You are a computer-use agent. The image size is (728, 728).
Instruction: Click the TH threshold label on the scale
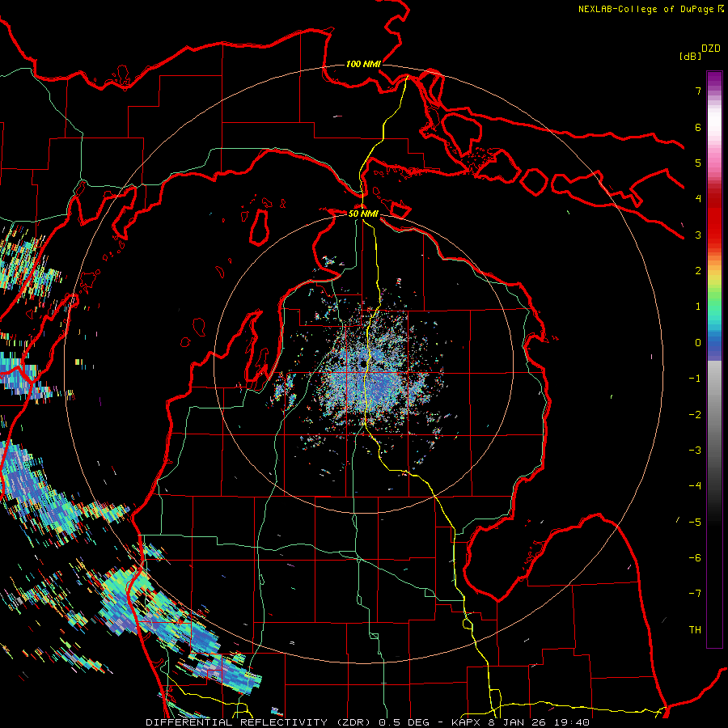coord(695,629)
